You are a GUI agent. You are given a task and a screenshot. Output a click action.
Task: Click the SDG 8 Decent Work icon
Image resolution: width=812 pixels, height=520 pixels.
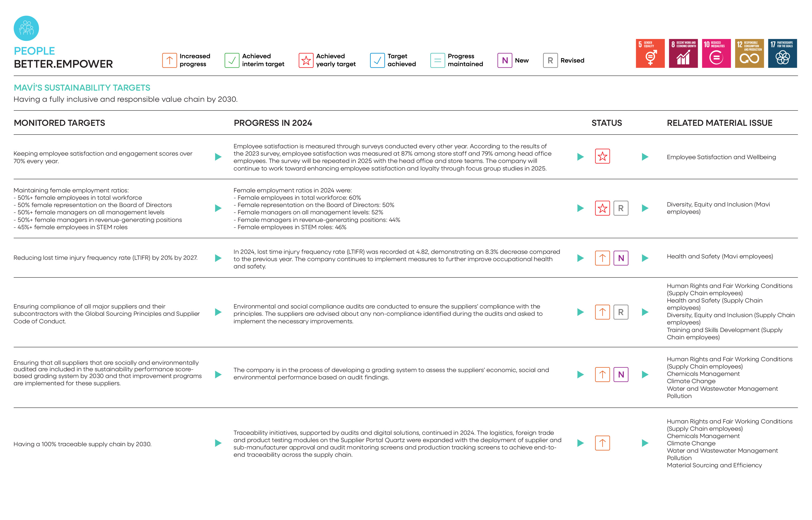point(683,53)
